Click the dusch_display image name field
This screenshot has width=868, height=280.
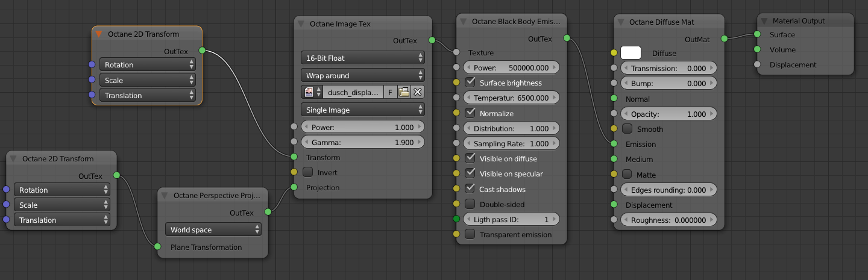coord(353,92)
